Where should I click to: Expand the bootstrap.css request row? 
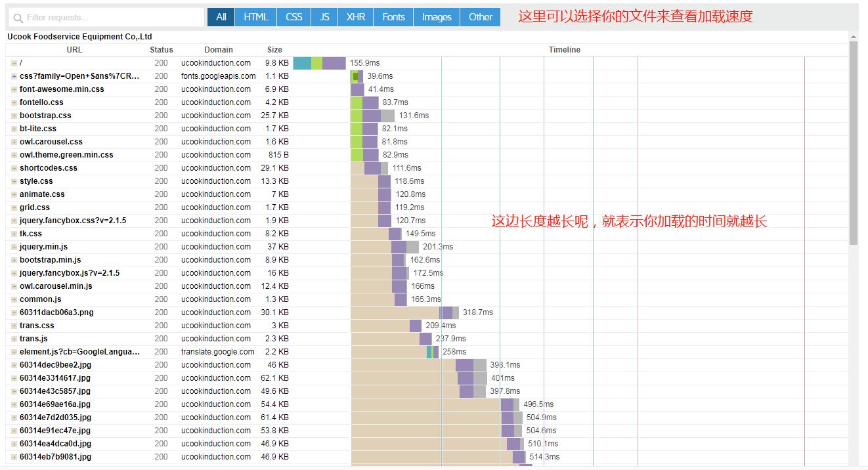click(13, 115)
